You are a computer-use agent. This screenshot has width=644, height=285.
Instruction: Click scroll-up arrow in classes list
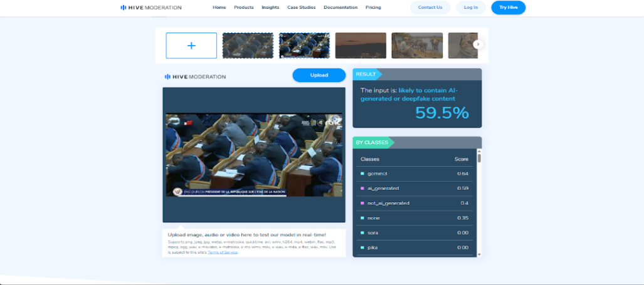click(x=480, y=151)
